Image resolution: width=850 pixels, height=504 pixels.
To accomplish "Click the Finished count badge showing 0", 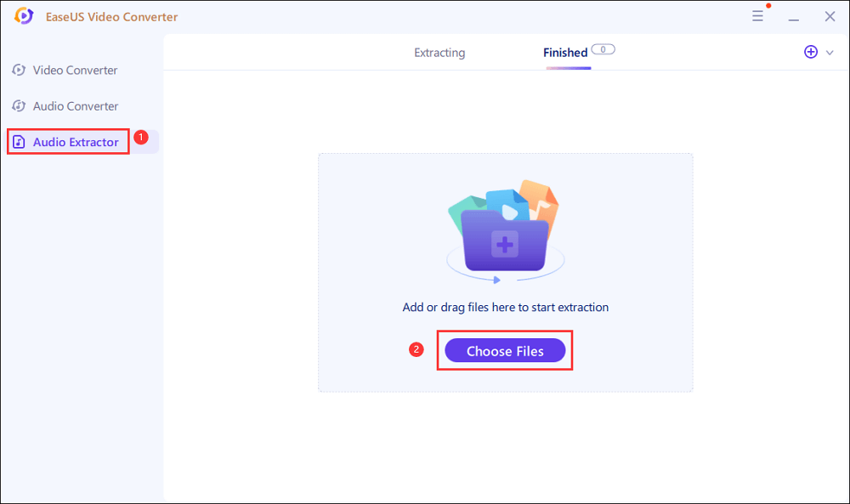I will coord(603,50).
